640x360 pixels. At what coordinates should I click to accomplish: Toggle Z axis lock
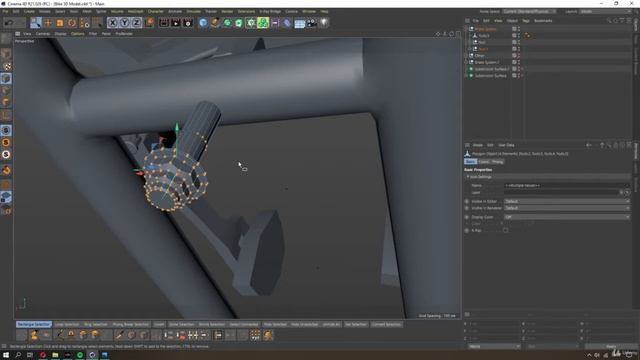[136, 23]
